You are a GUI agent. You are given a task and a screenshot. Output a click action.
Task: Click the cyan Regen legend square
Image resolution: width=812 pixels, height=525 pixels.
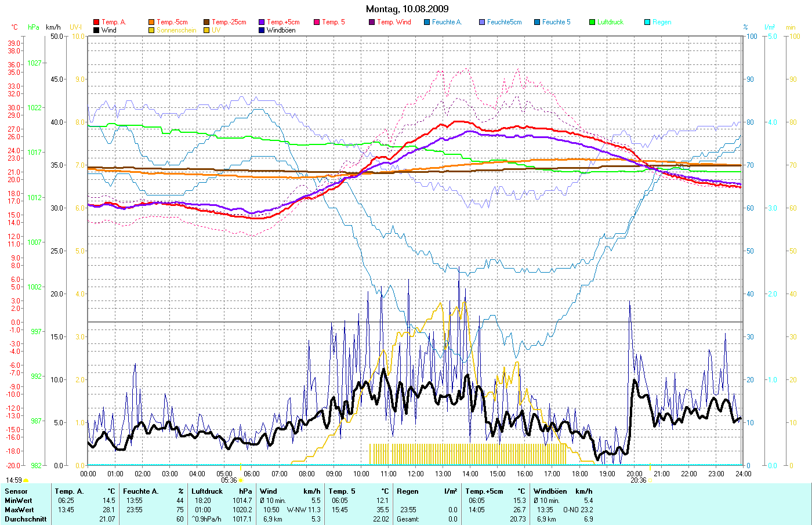[x=647, y=22]
